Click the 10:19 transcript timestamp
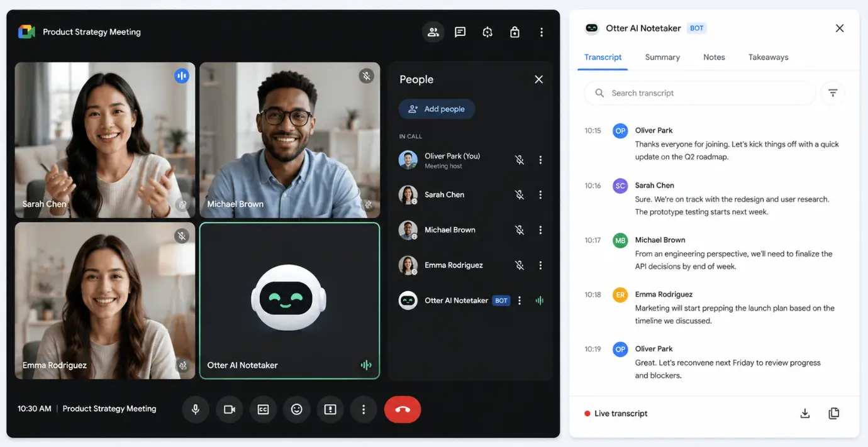The image size is (868, 447). 593,349
